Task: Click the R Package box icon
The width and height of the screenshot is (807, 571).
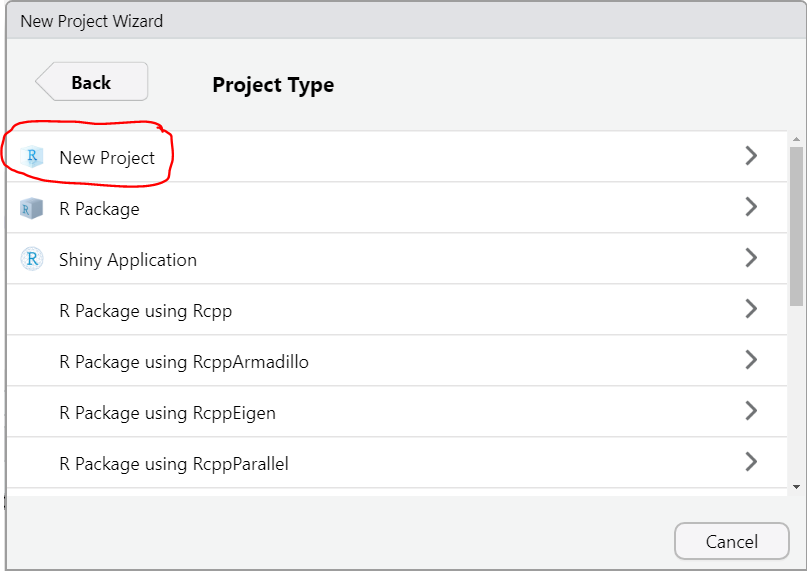Action: click(31, 208)
